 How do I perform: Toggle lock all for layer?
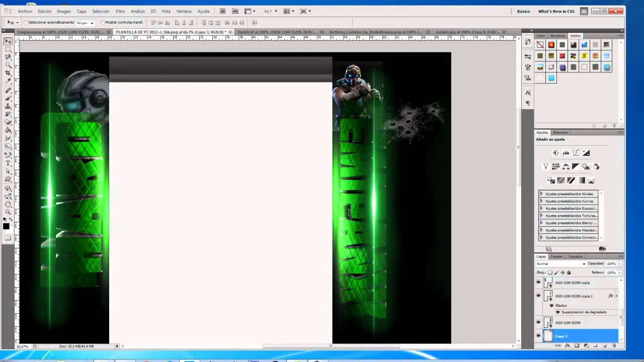[569, 273]
